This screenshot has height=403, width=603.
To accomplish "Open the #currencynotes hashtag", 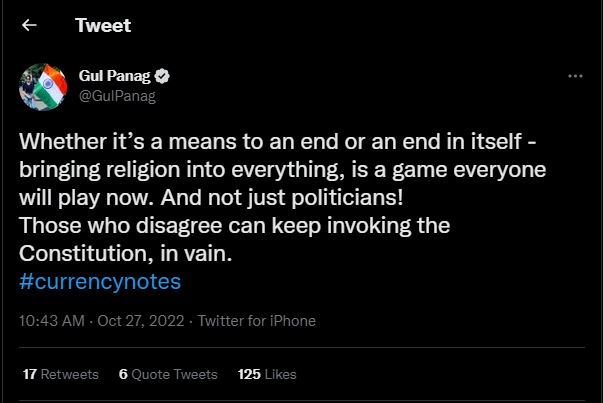I will (100, 282).
